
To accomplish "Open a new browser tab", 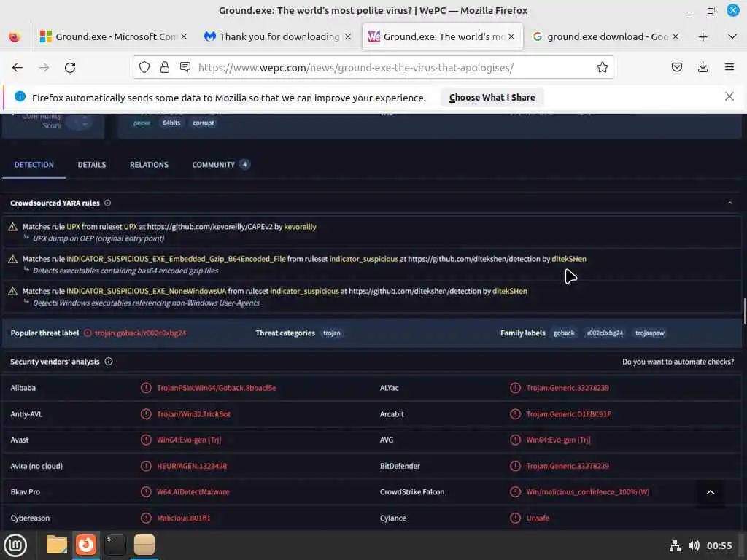I will [x=703, y=36].
